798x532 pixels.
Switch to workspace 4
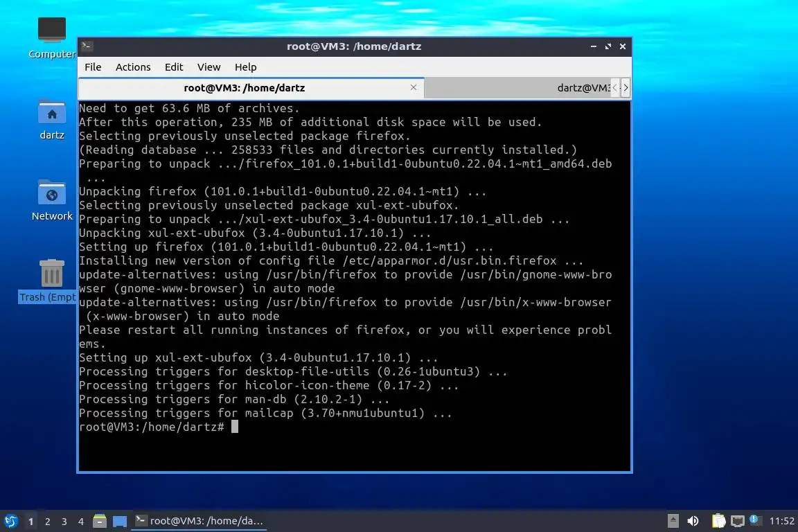[81, 522]
